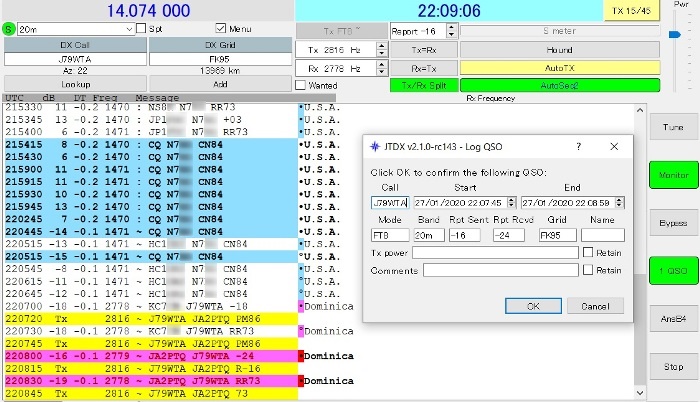The image size is (700, 402).
Task: Toggle the Spt checkbox
Action: (141, 29)
